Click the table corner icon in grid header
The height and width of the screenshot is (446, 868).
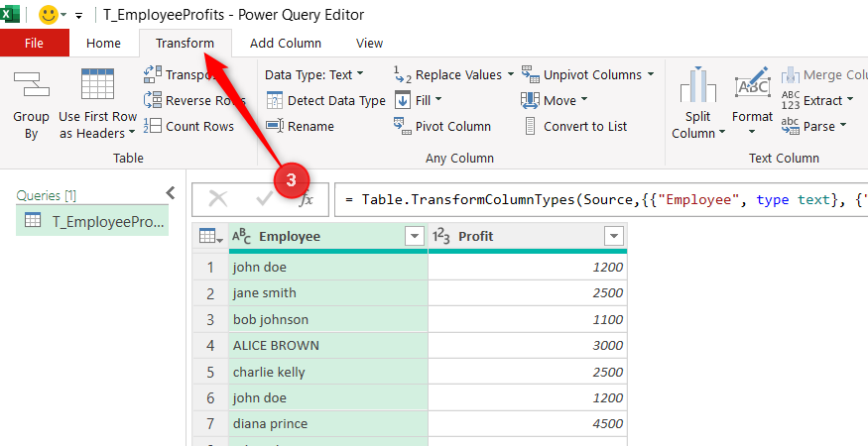[x=210, y=237]
